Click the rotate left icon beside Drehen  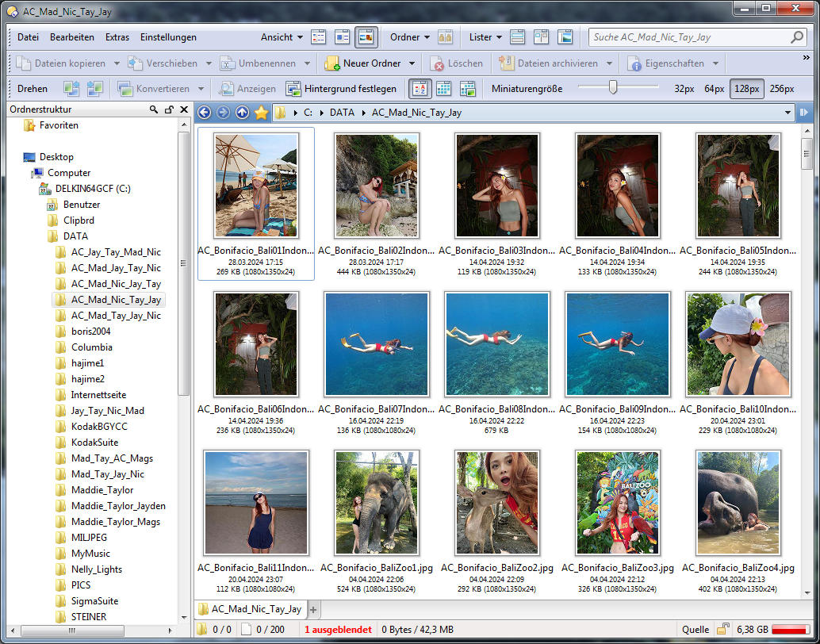(x=71, y=89)
